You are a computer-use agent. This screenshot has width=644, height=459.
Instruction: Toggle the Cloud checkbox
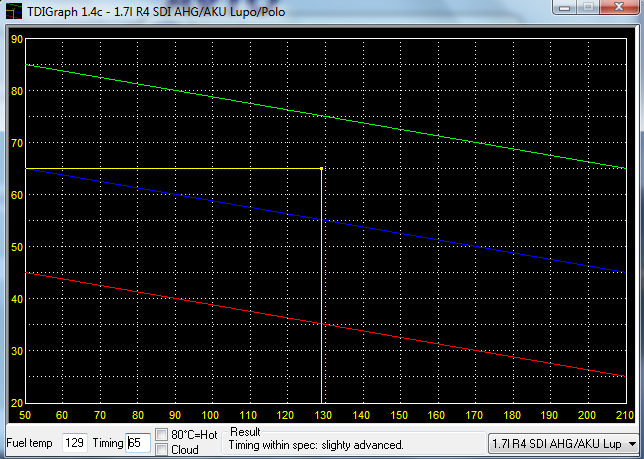click(x=161, y=450)
